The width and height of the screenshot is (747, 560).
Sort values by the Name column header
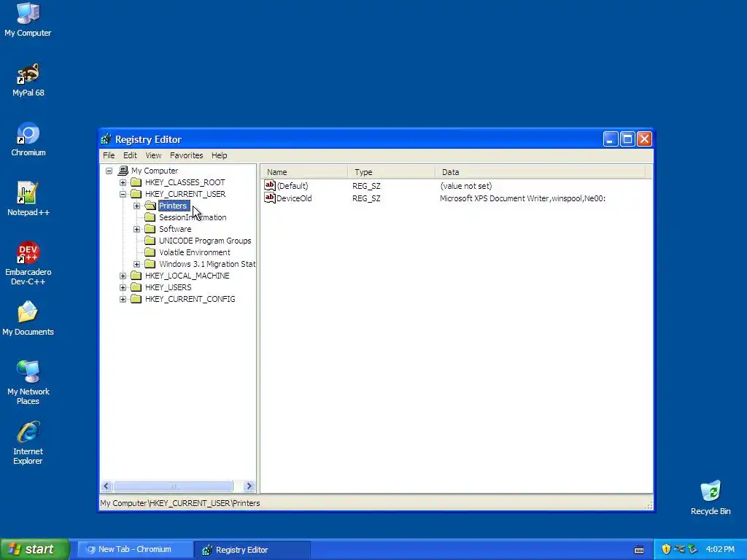click(304, 172)
